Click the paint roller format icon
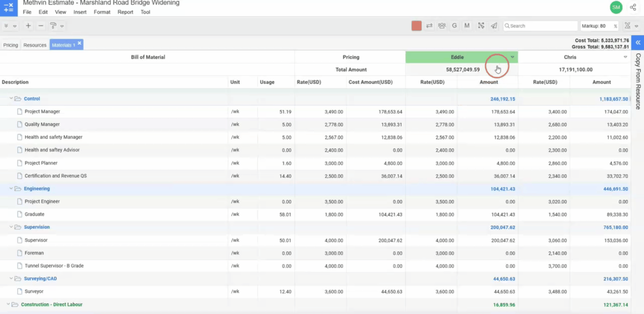This screenshot has width=644, height=314. pyautogui.click(x=53, y=26)
